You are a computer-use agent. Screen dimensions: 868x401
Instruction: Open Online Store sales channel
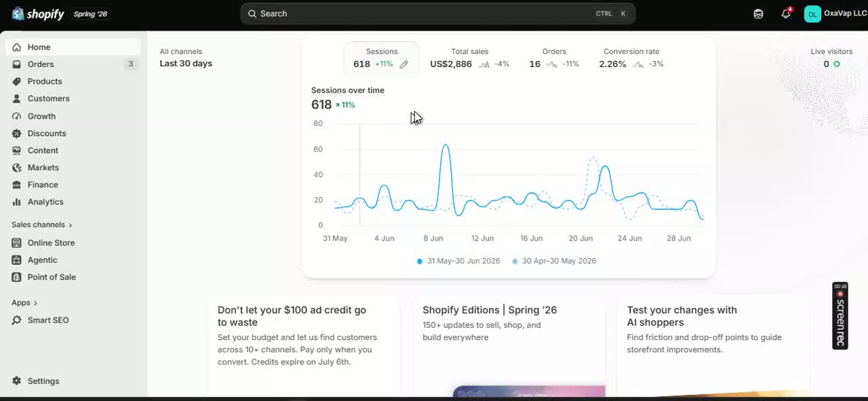coord(73,242)
